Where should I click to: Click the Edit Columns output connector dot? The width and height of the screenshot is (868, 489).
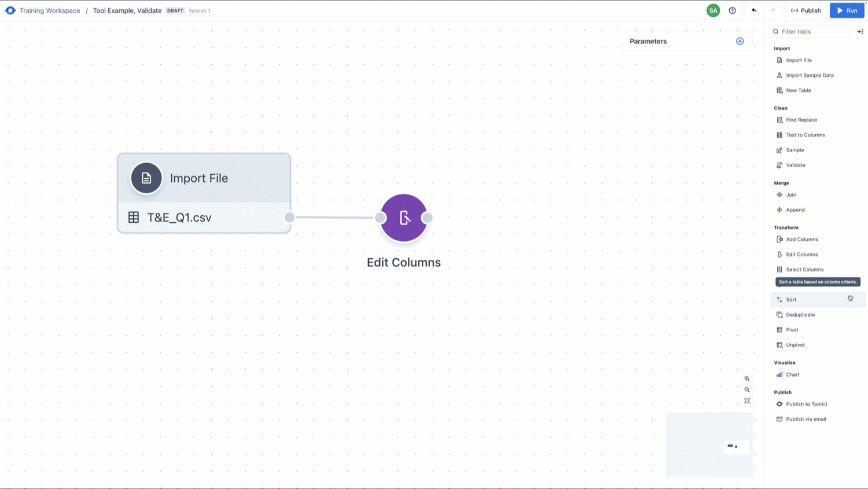[428, 218]
